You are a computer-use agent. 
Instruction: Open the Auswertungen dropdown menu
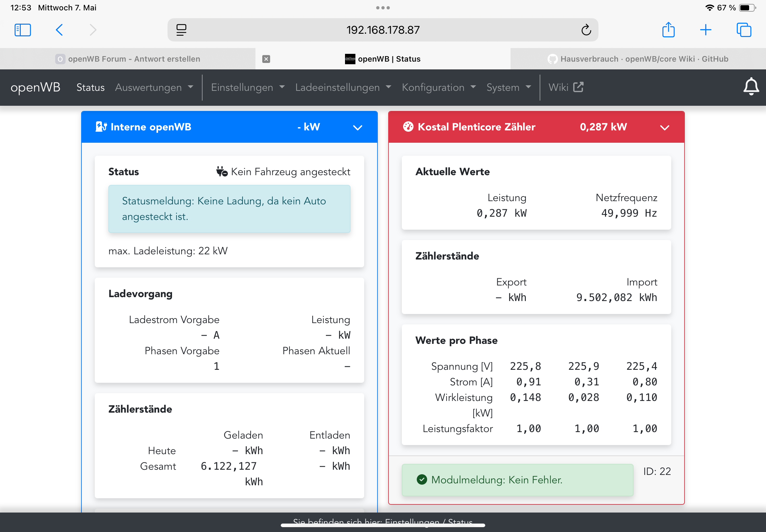point(154,87)
